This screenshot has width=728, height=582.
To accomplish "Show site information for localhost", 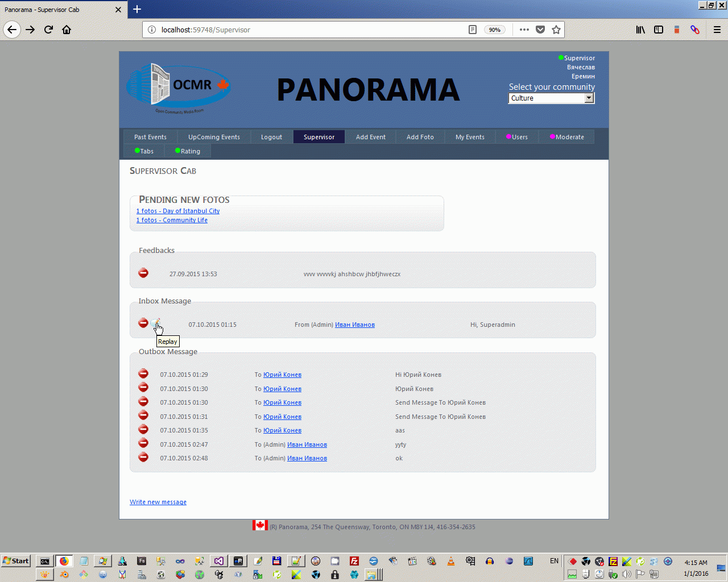I will (x=152, y=30).
